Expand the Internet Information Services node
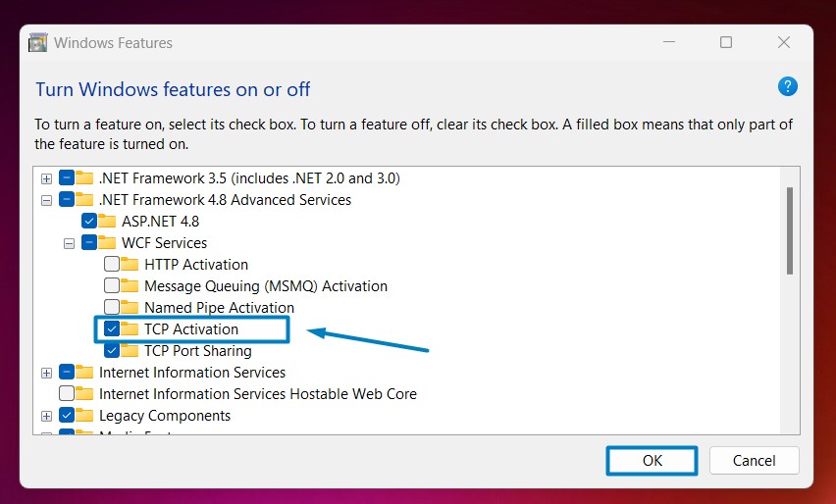 (47, 373)
